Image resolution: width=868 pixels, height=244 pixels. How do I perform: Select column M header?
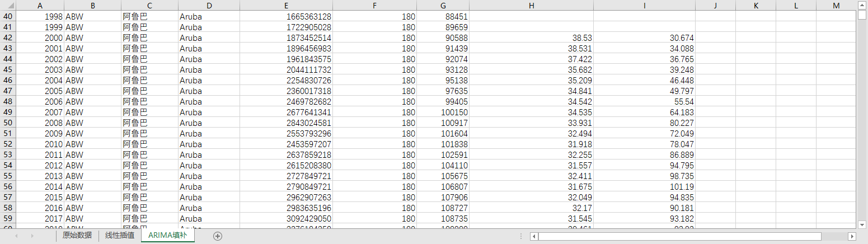(836, 6)
